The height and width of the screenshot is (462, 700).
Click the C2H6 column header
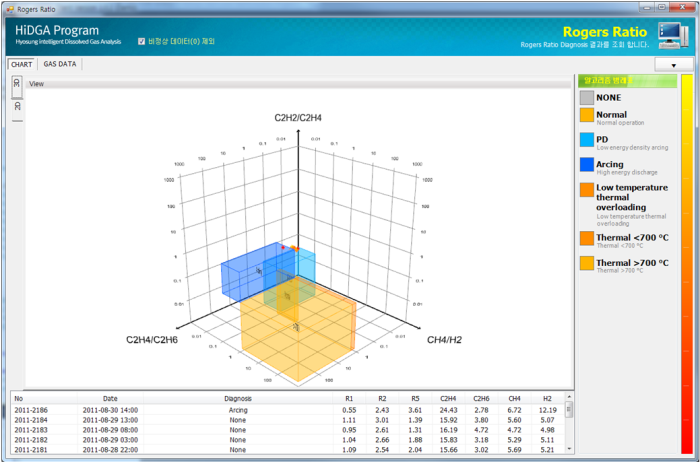coord(481,399)
